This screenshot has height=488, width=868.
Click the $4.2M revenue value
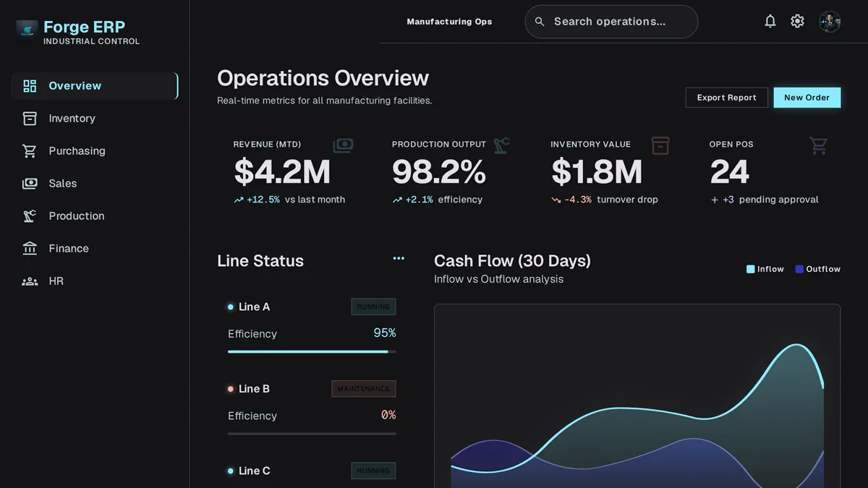pyautogui.click(x=282, y=173)
